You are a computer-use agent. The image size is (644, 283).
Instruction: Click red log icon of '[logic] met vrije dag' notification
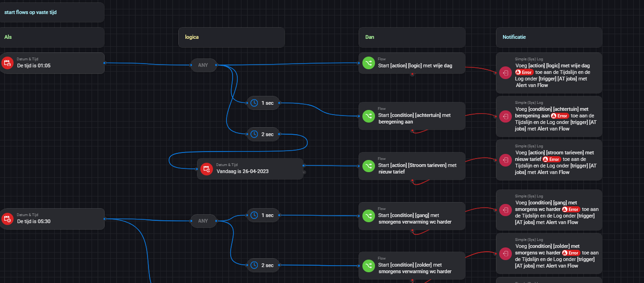click(506, 73)
